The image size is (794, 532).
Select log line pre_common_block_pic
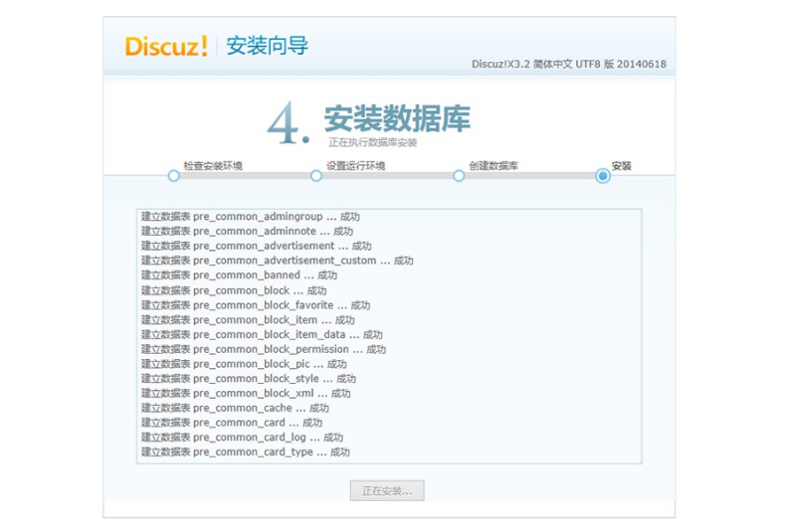[244, 364]
